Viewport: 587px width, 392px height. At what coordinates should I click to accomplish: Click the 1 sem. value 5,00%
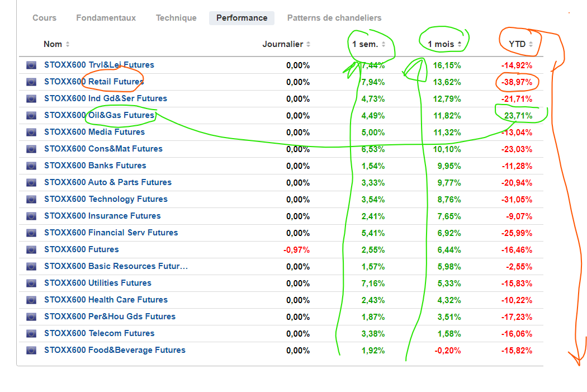tap(373, 133)
